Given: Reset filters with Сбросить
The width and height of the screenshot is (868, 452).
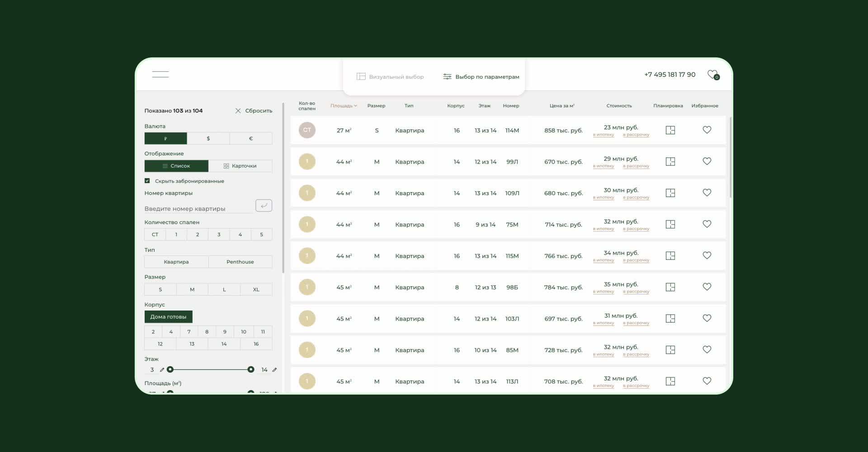Looking at the screenshot, I should (x=254, y=111).
